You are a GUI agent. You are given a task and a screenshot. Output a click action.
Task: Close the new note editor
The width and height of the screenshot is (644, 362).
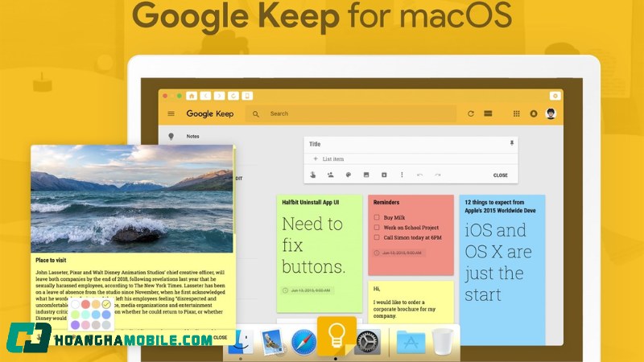(500, 175)
